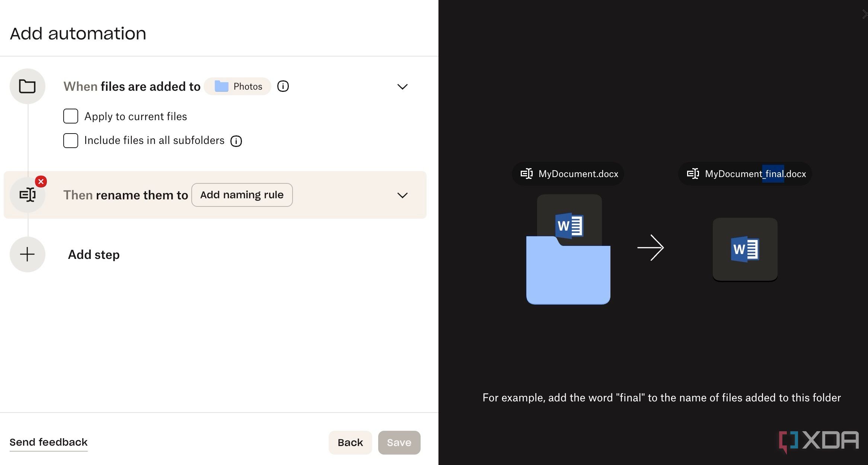Screen dimensions: 868x465
Task: Click the Add naming rule dropdown button
Action: (242, 194)
